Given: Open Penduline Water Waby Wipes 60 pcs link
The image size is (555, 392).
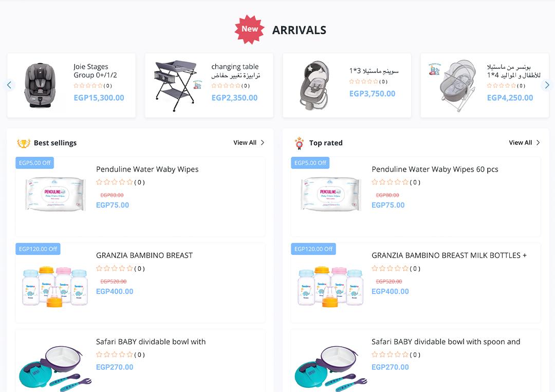Looking at the screenshot, I should tap(435, 170).
